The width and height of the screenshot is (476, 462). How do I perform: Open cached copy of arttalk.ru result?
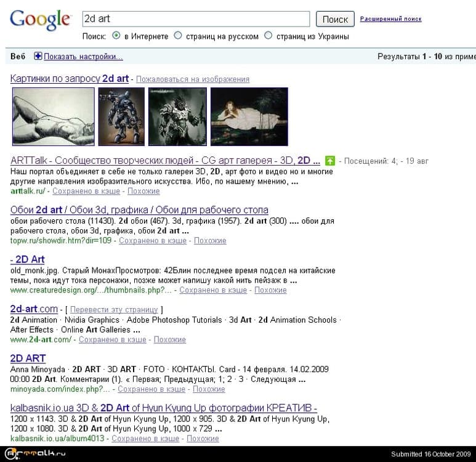coord(86,191)
